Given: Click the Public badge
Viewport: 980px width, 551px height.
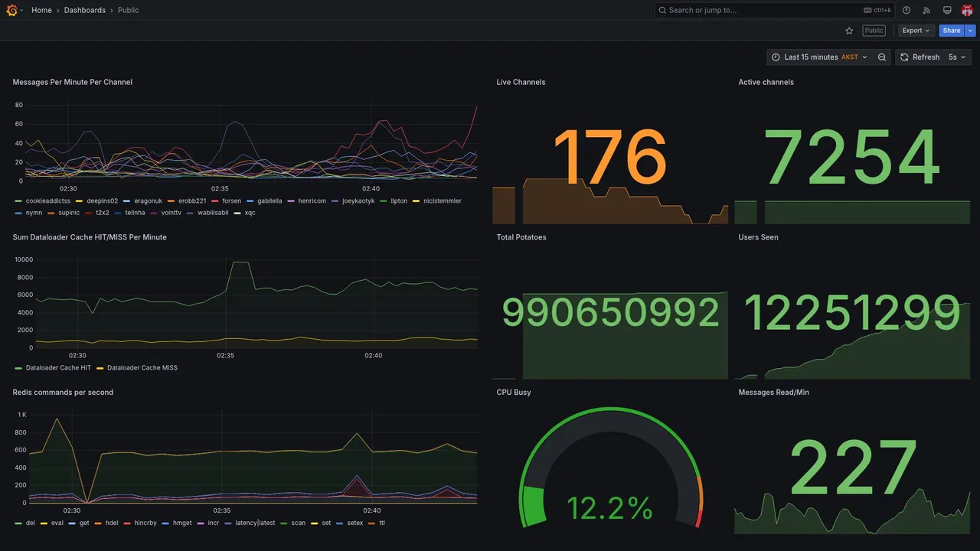Looking at the screenshot, I should [x=874, y=31].
